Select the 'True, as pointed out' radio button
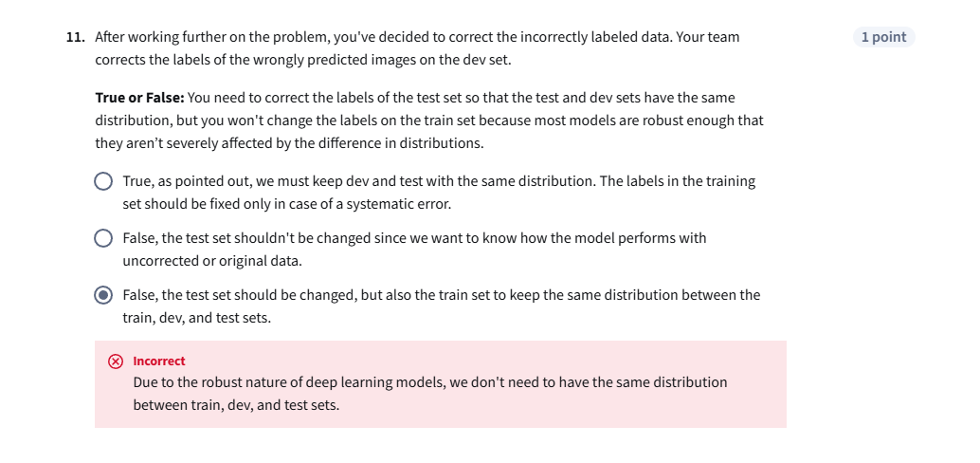Screen dimensions: 980x463 tap(103, 181)
